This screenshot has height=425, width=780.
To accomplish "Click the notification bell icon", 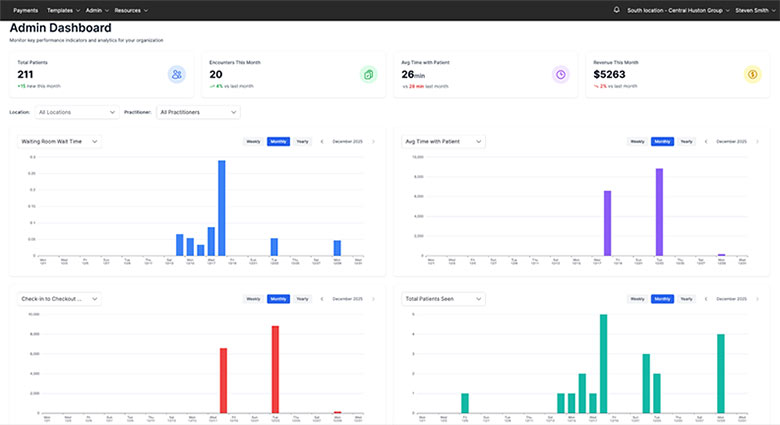I will coord(617,10).
